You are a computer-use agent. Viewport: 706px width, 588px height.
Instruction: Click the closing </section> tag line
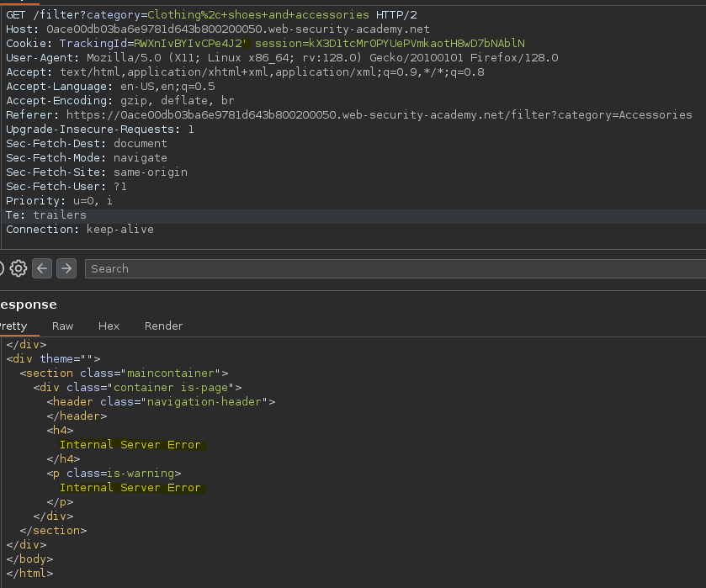[53, 531]
